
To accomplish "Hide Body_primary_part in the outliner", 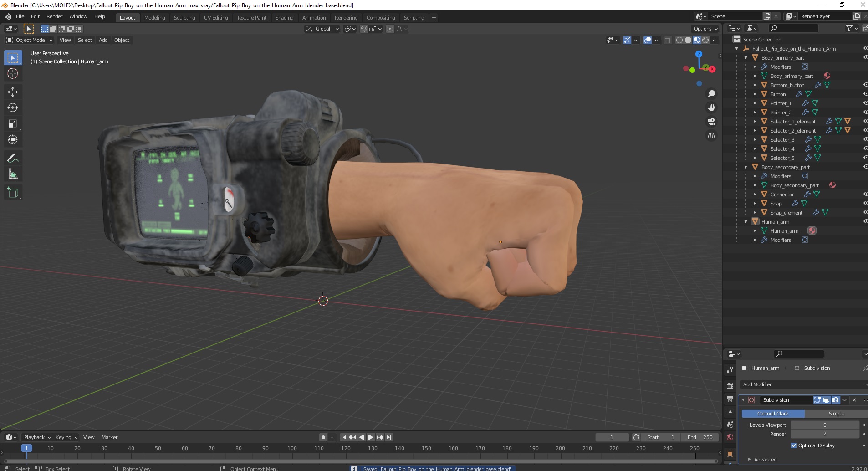I will tap(865, 57).
